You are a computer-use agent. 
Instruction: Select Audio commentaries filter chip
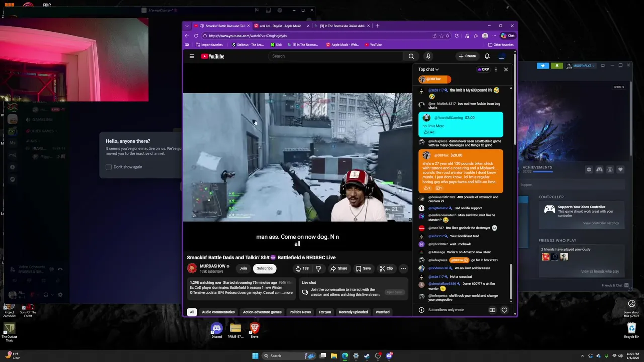tap(218, 312)
